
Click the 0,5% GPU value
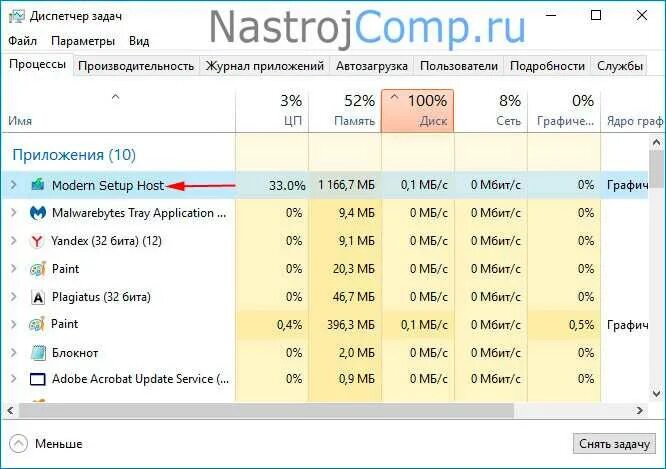[581, 325]
